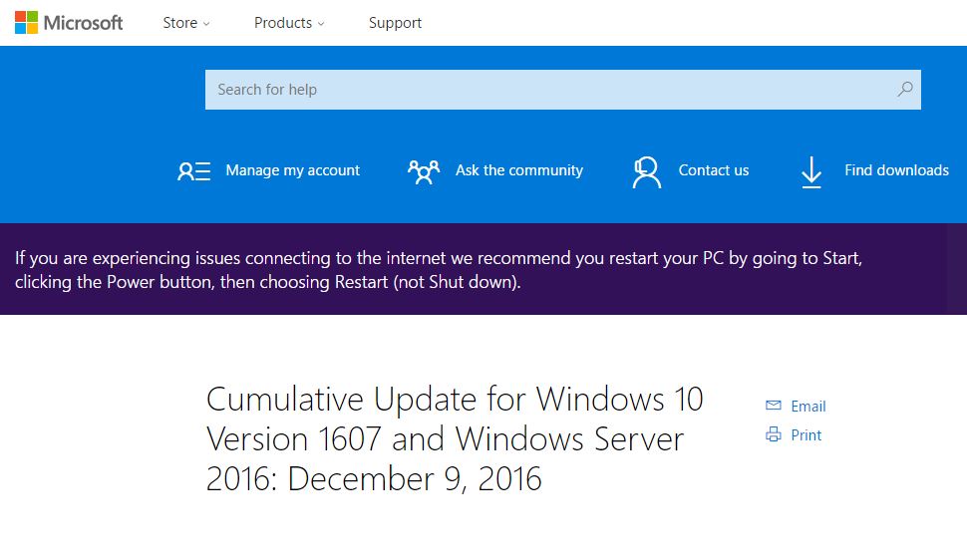Click the Ask the community people icon
The image size is (967, 560).
[x=424, y=171]
